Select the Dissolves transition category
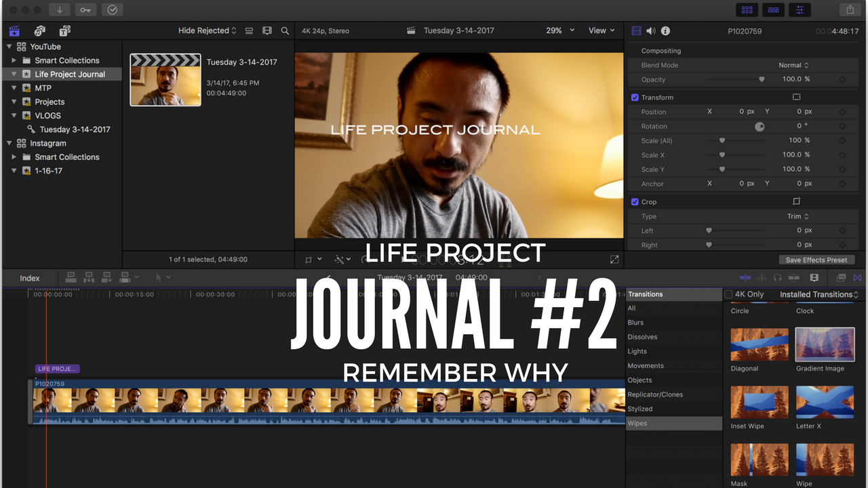 pyautogui.click(x=642, y=337)
